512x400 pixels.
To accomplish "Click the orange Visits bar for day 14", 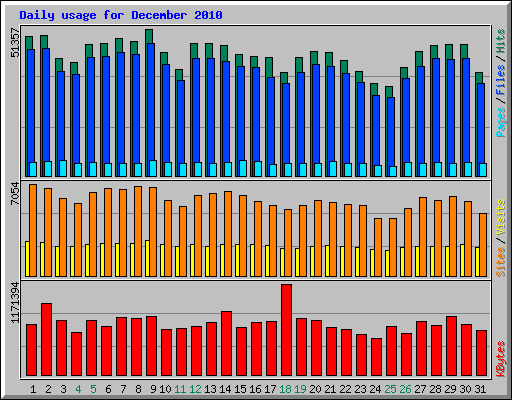I will [228, 234].
